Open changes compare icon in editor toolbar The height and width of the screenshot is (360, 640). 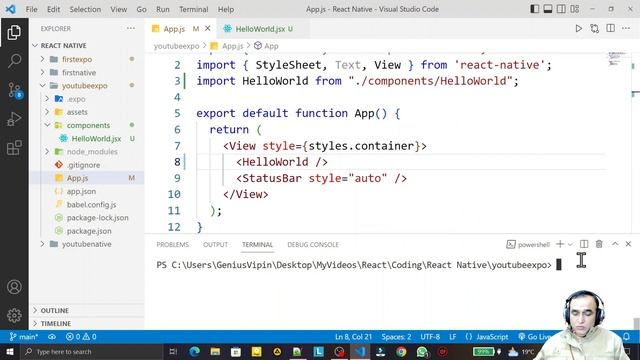point(594,29)
